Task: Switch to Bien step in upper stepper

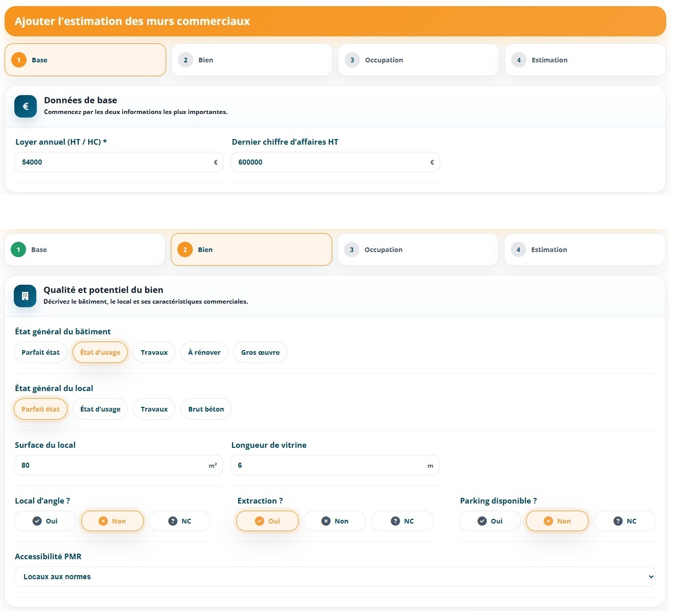Action: tap(252, 60)
